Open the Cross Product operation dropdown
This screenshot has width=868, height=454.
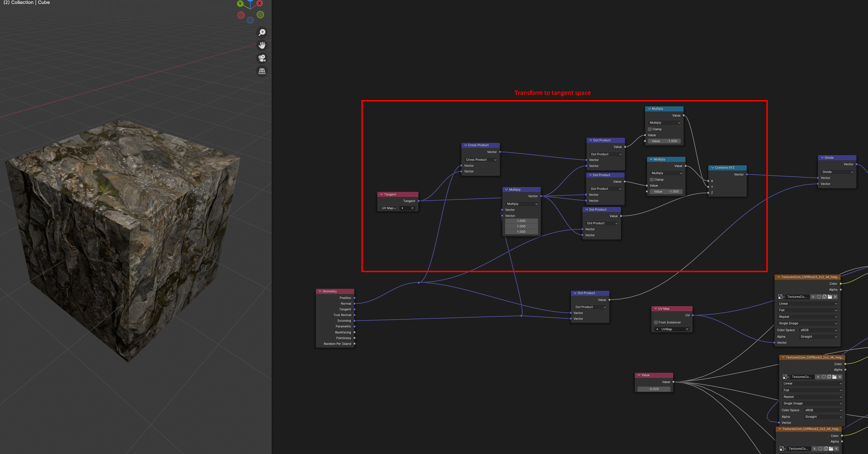coord(481,160)
